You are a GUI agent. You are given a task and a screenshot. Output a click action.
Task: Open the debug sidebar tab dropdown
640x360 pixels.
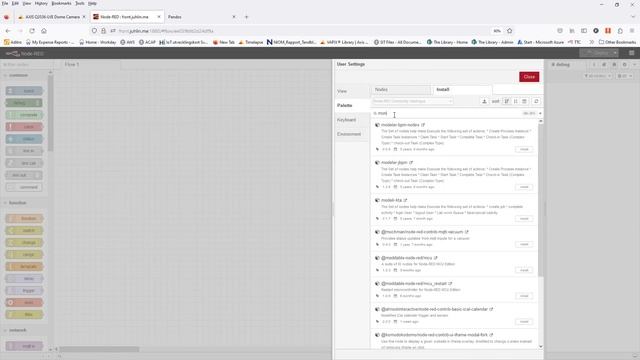coord(635,64)
